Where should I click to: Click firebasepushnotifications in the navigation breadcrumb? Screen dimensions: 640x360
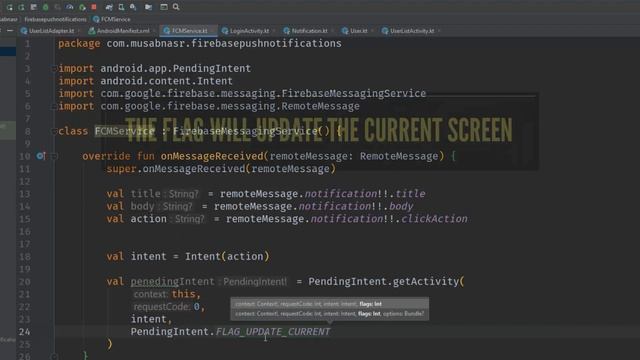point(55,19)
